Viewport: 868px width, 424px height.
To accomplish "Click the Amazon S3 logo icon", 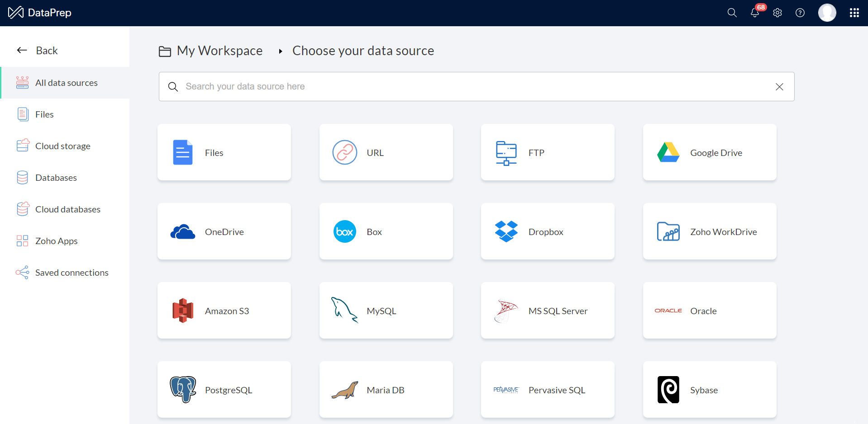I will 183,311.
